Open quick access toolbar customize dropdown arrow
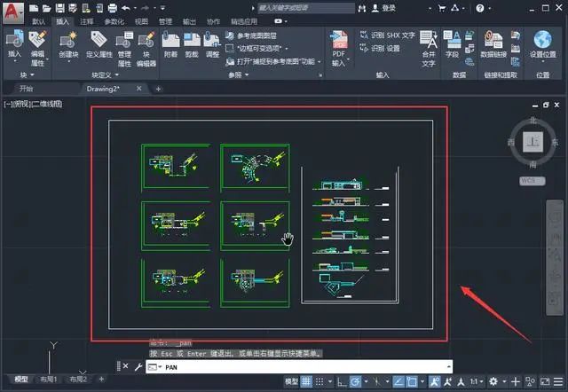 tap(162, 8)
